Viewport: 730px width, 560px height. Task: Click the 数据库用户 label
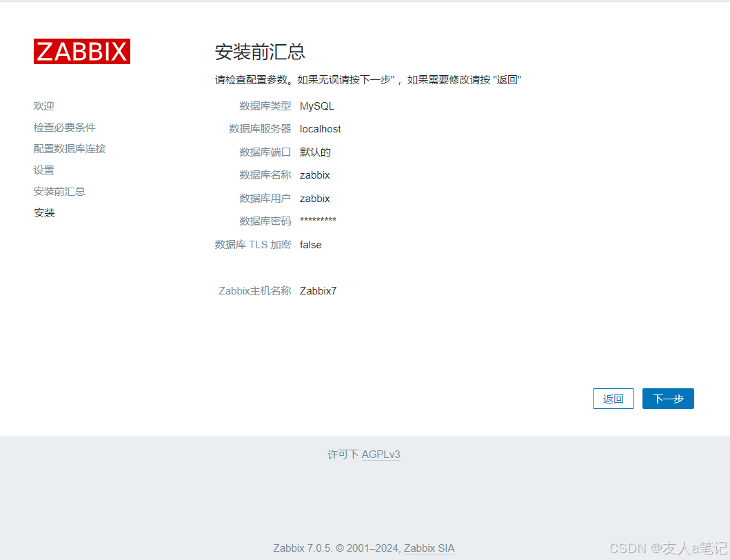pos(265,199)
